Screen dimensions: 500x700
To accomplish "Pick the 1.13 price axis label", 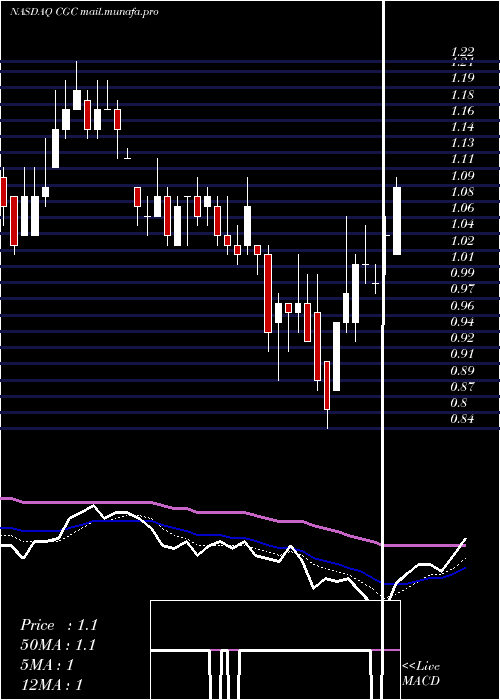I will coord(462,143).
